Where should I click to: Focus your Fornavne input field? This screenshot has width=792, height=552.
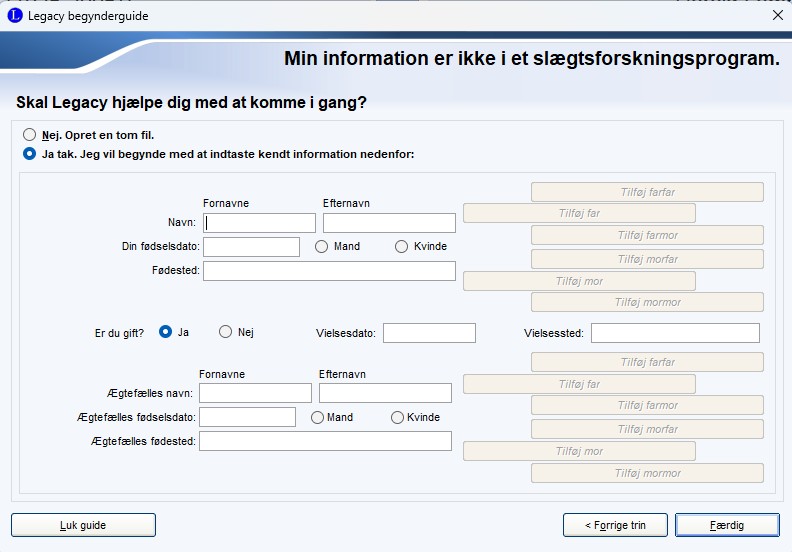pos(259,223)
